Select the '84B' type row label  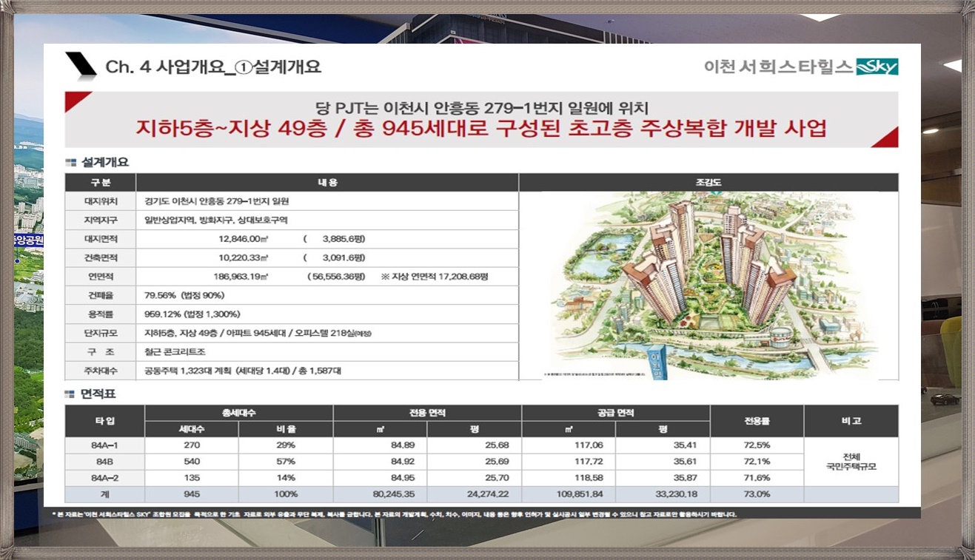point(104,462)
